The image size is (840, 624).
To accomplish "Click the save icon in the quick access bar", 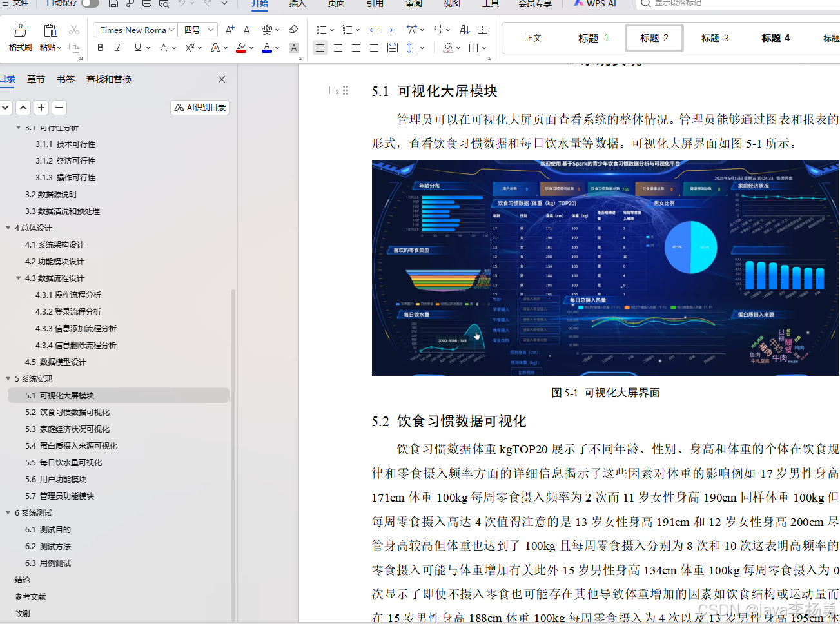I will click(x=113, y=3).
